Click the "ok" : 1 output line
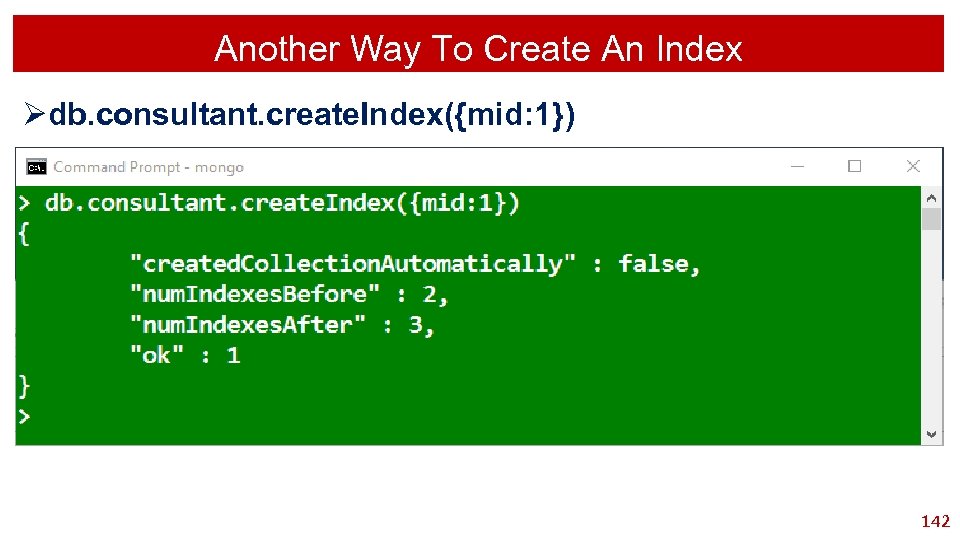The image size is (960, 540). [185, 356]
